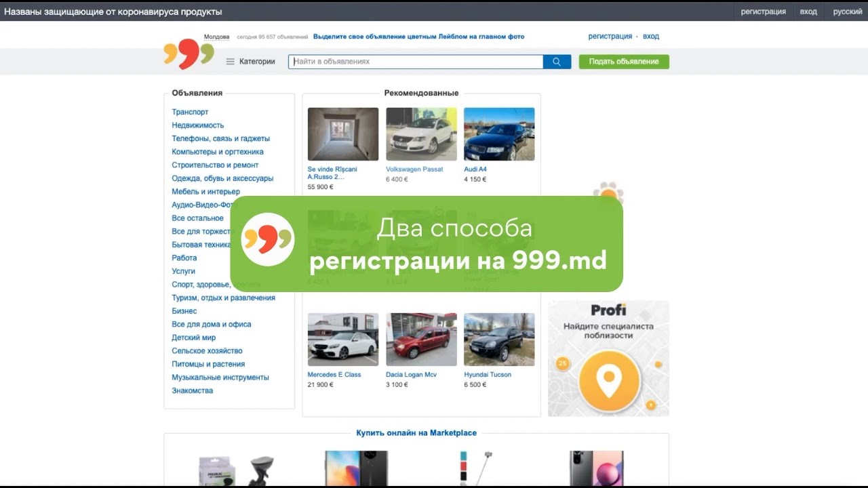Viewport: 868px width, 488px height.
Task: Open the Знакомства category
Action: (193, 390)
